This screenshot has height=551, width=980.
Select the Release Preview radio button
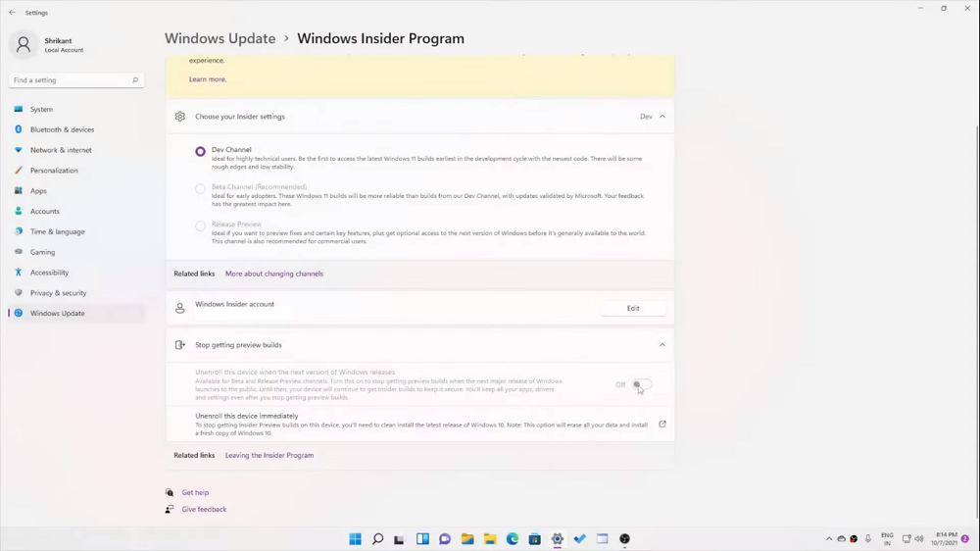click(200, 225)
